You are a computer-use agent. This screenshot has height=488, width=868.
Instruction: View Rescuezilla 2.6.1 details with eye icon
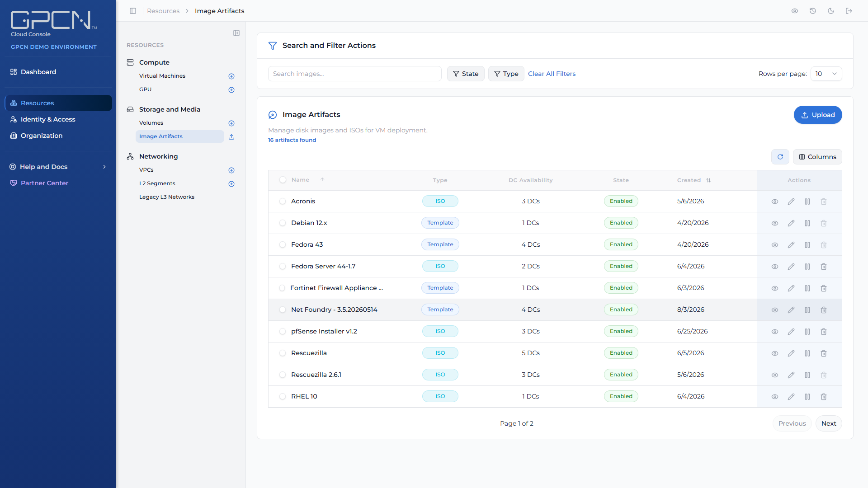point(774,375)
